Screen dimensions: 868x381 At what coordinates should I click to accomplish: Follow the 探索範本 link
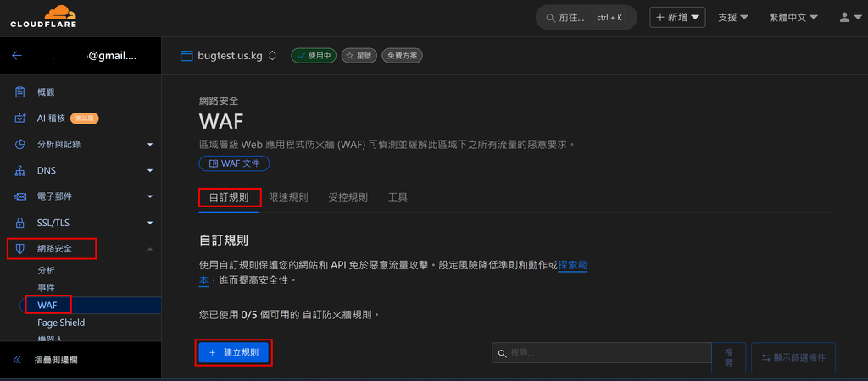tap(573, 265)
